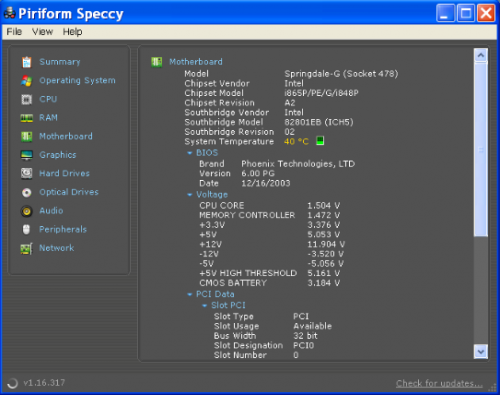Open Optical Drives section

click(69, 192)
